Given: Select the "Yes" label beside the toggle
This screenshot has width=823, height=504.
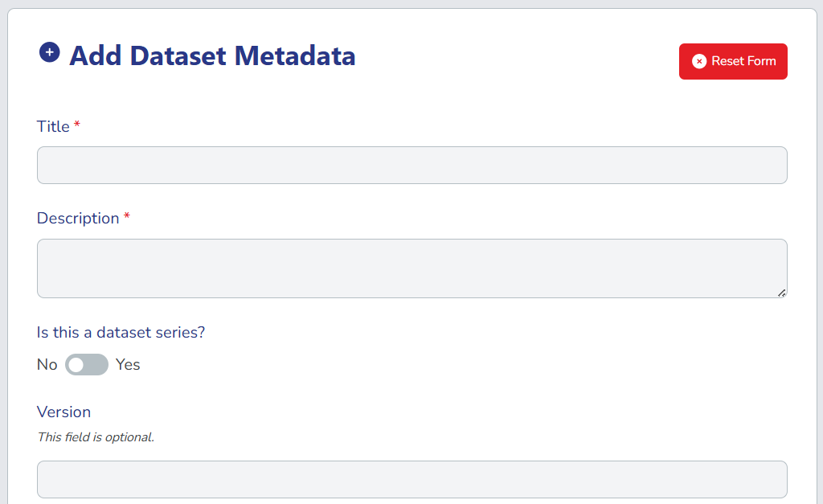Looking at the screenshot, I should (x=128, y=365).
